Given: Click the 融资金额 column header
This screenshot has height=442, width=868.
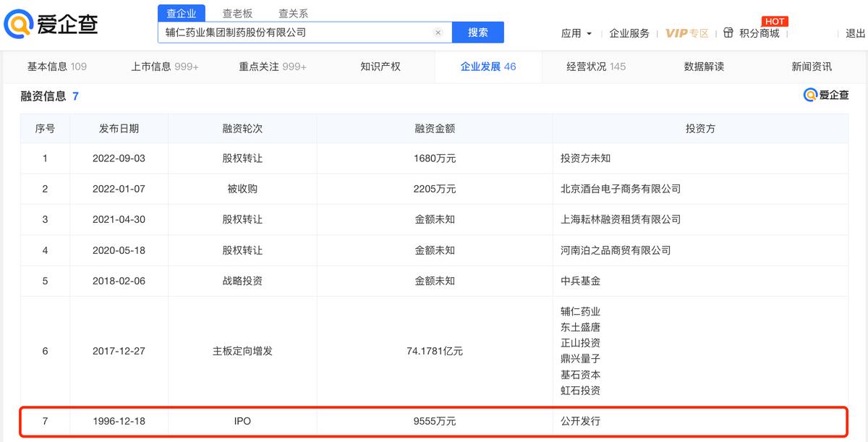Looking at the screenshot, I should [x=435, y=129].
